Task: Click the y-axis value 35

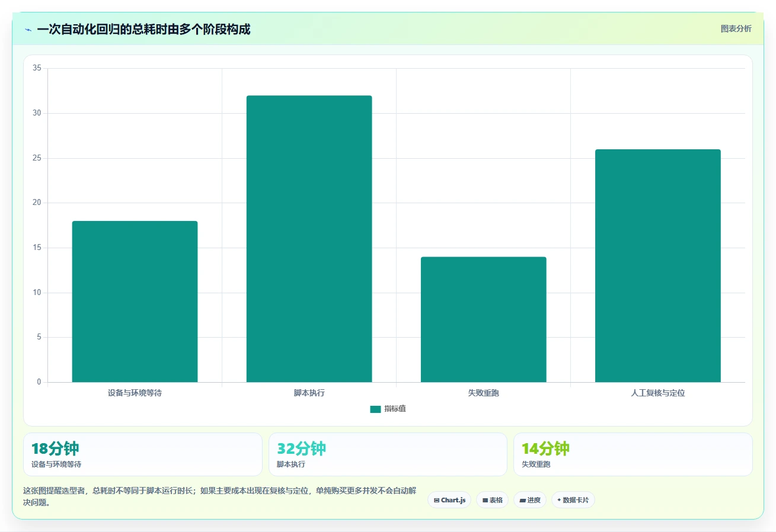Action: tap(37, 68)
